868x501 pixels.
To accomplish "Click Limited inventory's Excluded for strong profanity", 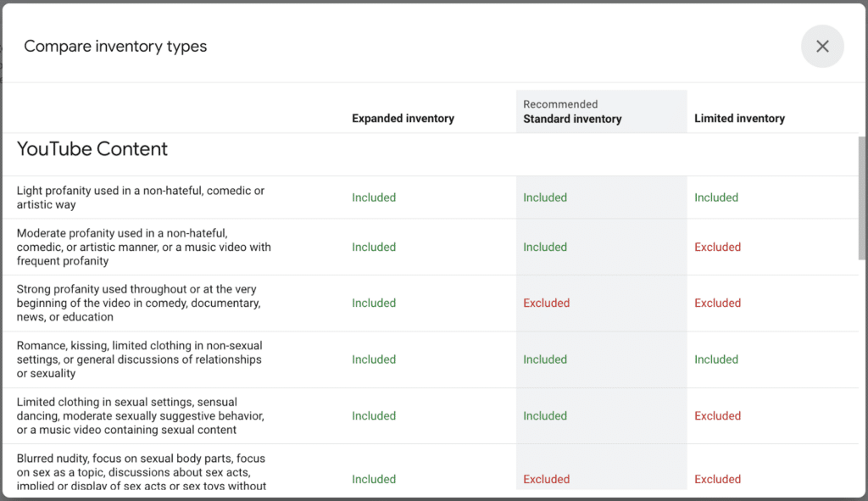I will tap(717, 303).
